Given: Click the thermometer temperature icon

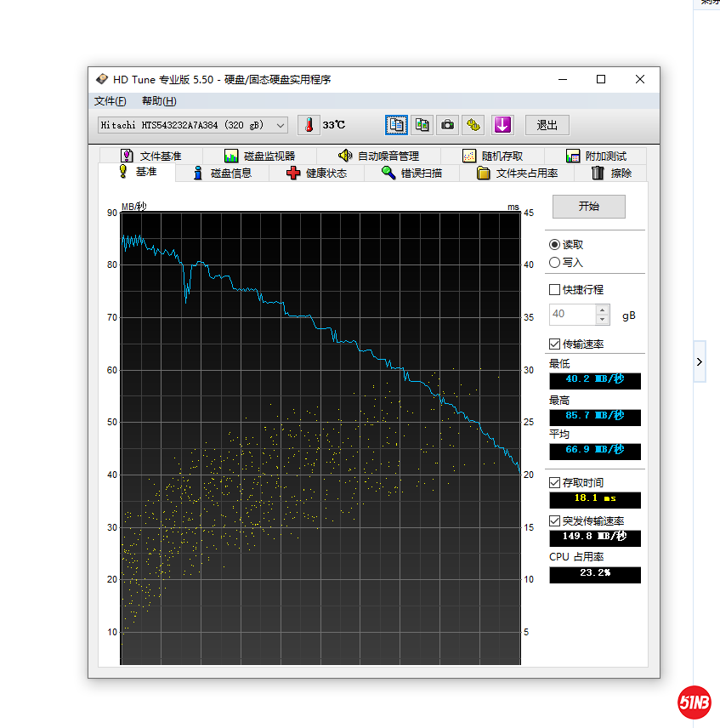Looking at the screenshot, I should 309,125.
